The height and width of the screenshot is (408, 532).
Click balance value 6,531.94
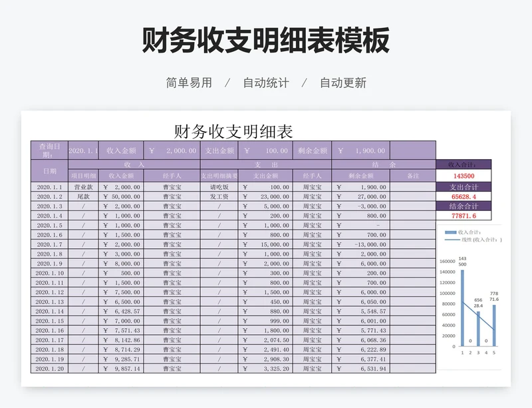(x=361, y=369)
